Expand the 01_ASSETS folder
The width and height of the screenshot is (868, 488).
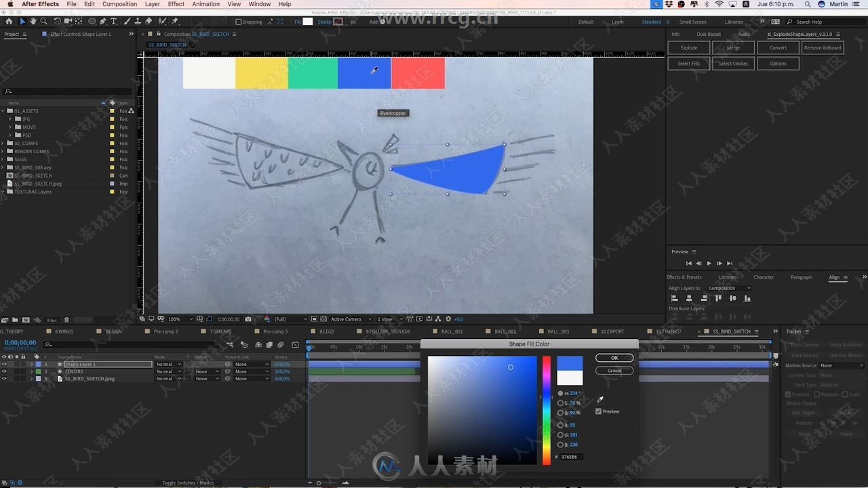(x=3, y=110)
